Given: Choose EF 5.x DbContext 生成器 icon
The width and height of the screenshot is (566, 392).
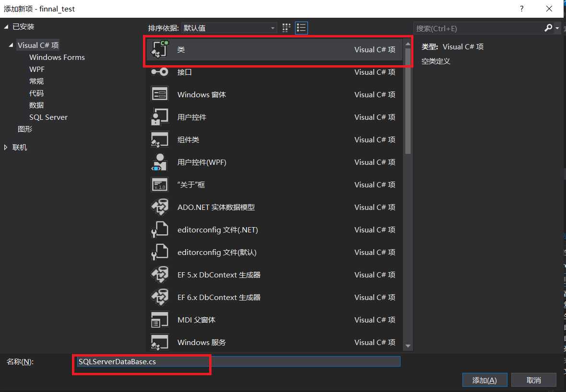Looking at the screenshot, I should (160, 275).
